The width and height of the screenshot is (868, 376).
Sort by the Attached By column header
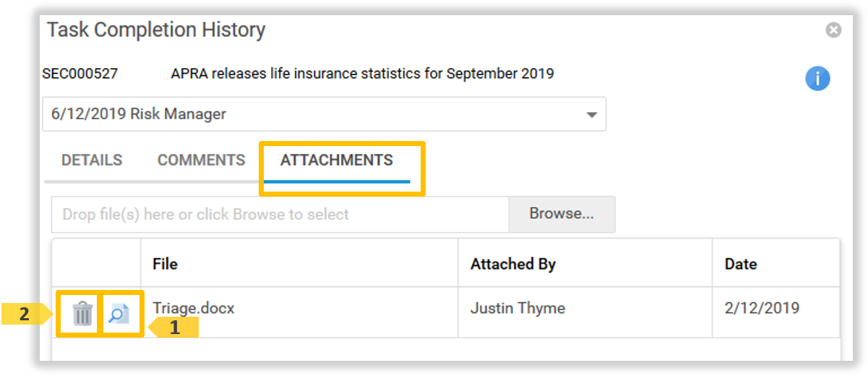coord(513,264)
